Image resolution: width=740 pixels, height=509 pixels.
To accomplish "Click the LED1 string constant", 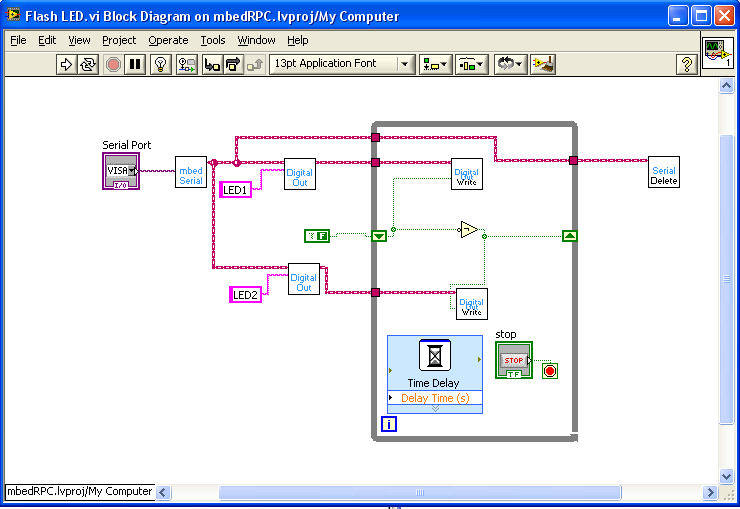I will click(x=235, y=189).
